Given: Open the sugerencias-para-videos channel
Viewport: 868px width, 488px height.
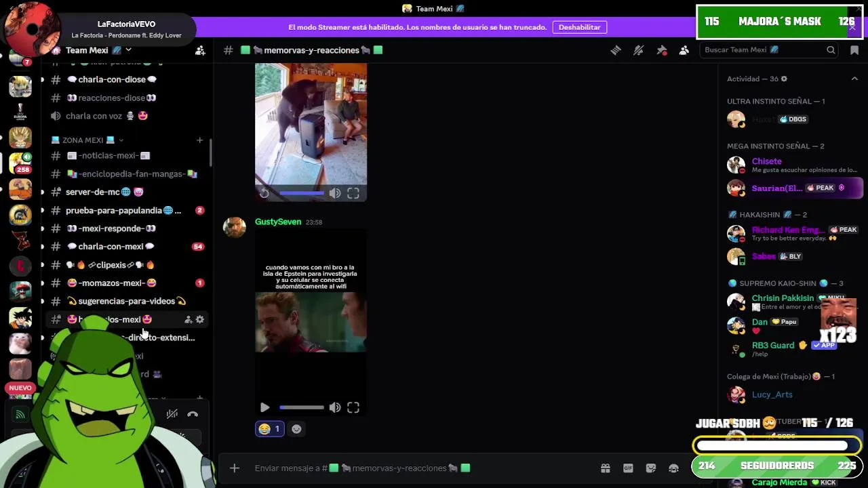Looking at the screenshot, I should point(125,301).
